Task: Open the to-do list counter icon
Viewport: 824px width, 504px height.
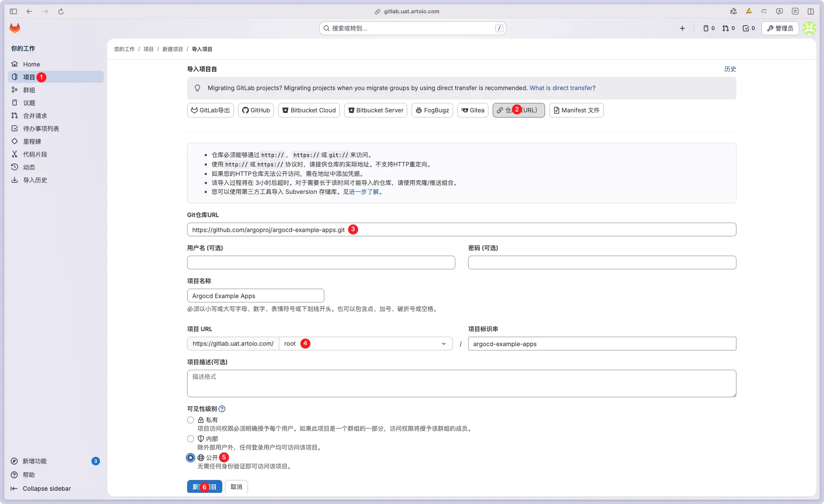Action: [748, 28]
